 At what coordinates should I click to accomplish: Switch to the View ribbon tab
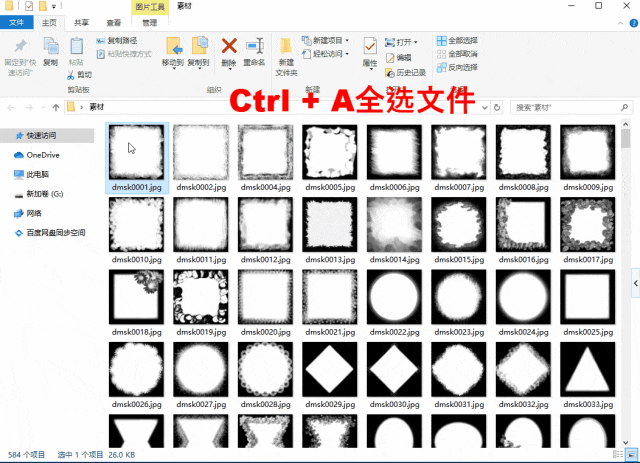113,22
